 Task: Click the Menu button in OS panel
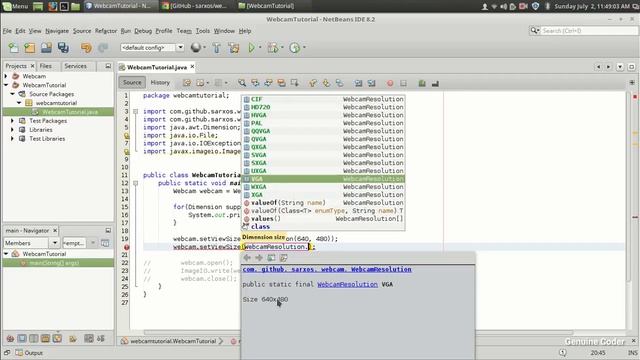16,6
